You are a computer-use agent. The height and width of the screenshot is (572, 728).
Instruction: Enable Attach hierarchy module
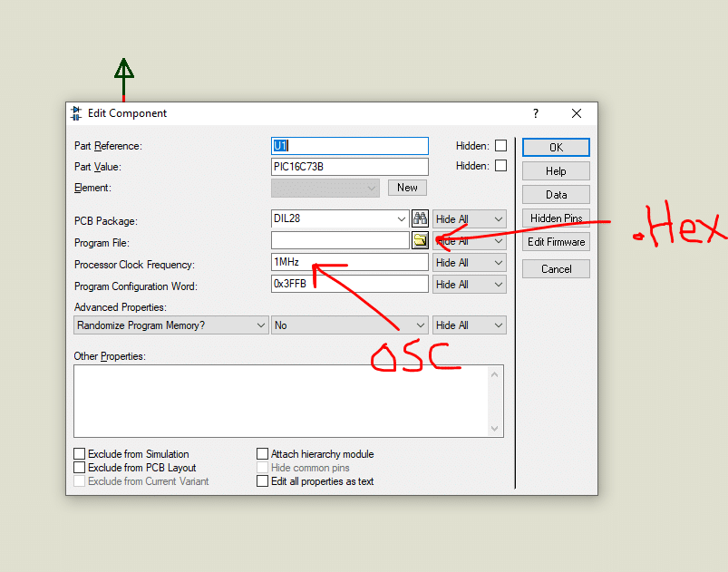262,453
